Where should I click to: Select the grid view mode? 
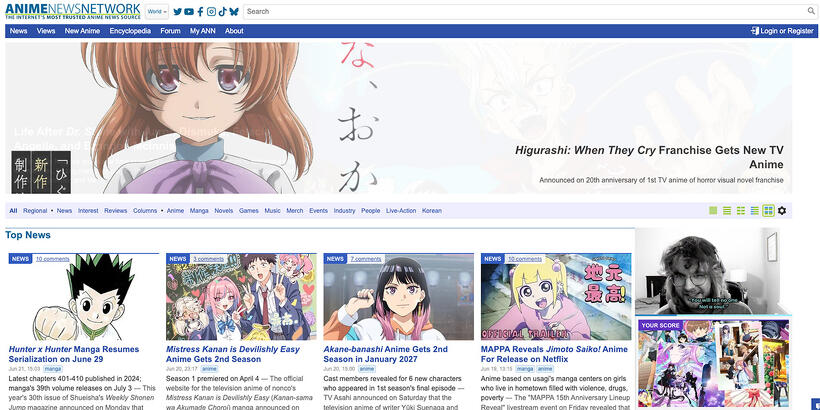(768, 211)
